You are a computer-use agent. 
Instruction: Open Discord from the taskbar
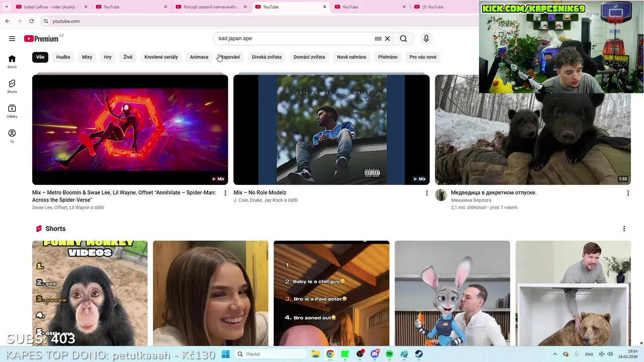pos(375,354)
